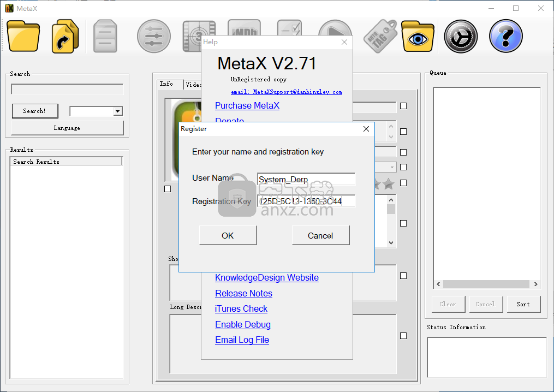Click the black wheel toolbar icon
Viewport: 554px width, 392px height.
point(461,37)
